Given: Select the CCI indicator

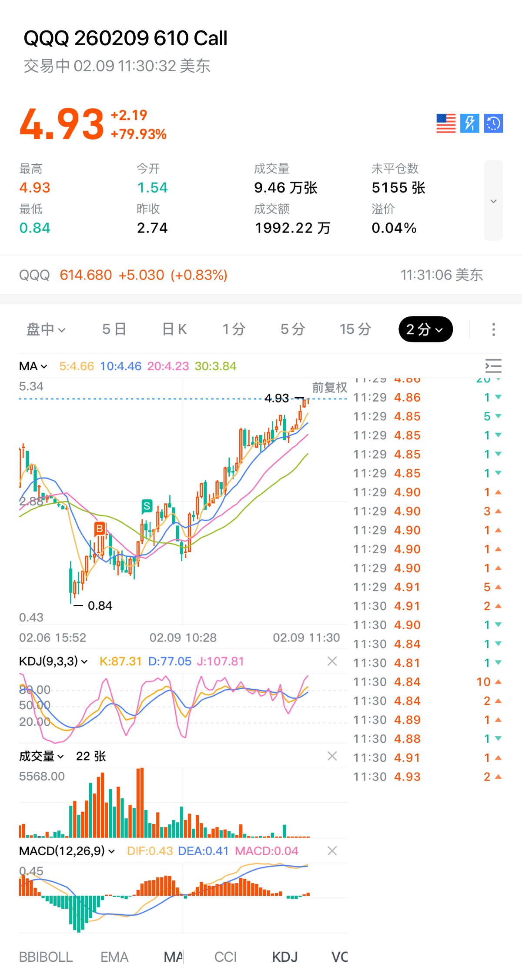Looking at the screenshot, I should pos(225,957).
